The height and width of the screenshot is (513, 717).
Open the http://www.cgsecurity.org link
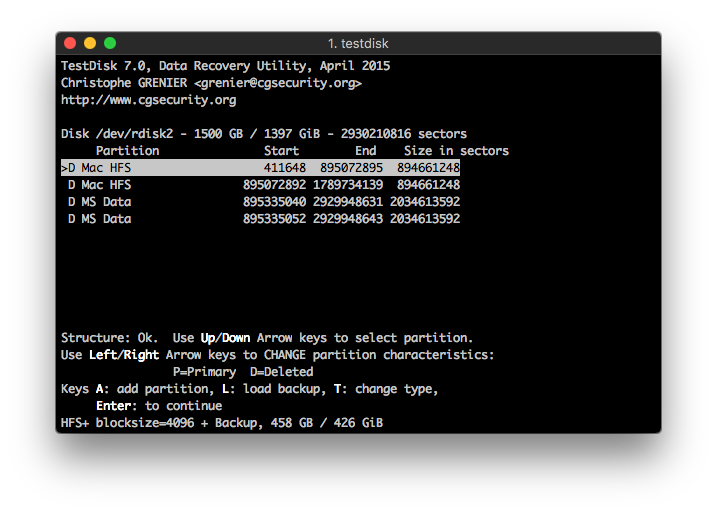[148, 100]
